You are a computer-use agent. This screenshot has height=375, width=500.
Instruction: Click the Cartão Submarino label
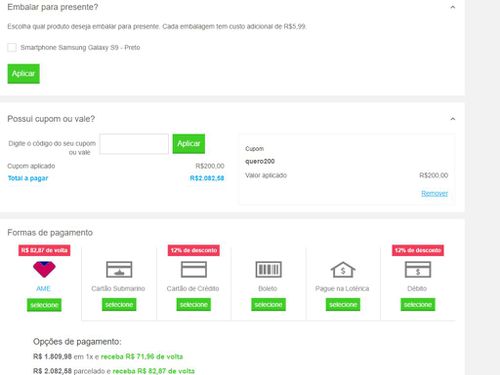(118, 289)
